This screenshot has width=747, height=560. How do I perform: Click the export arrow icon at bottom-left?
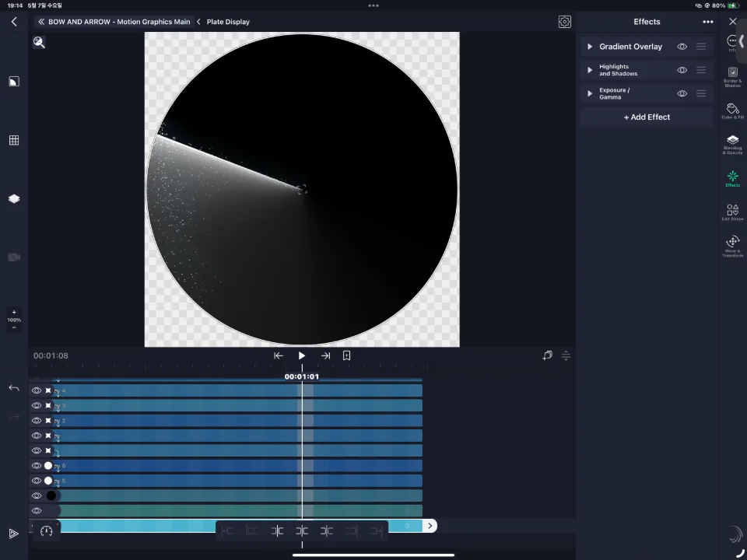pyautogui.click(x=14, y=534)
